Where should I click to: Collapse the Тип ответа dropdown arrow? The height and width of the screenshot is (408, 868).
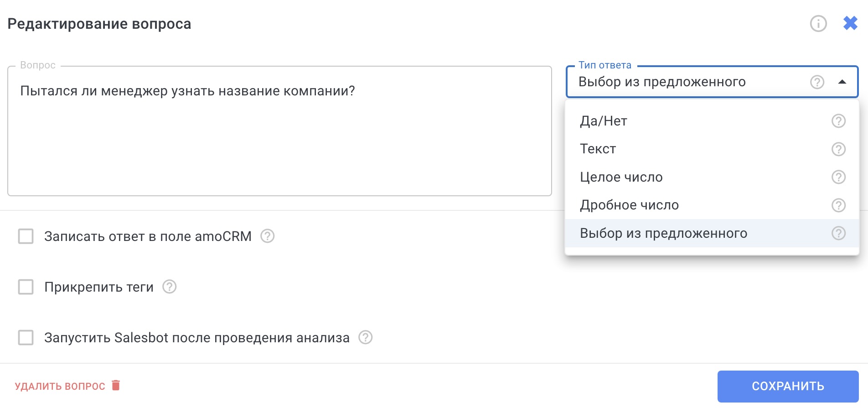click(842, 82)
